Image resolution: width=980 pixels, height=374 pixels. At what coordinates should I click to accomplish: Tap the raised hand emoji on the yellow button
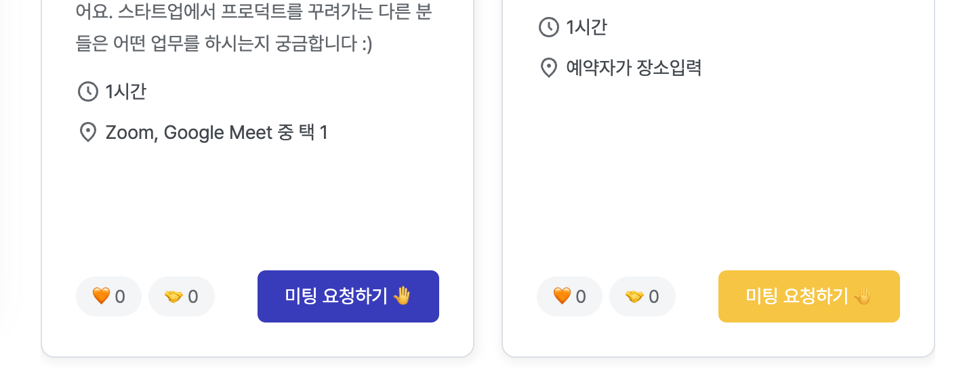tap(863, 296)
